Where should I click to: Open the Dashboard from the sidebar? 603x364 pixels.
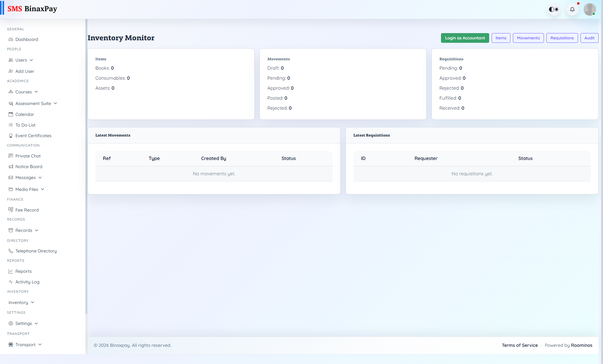click(x=26, y=39)
